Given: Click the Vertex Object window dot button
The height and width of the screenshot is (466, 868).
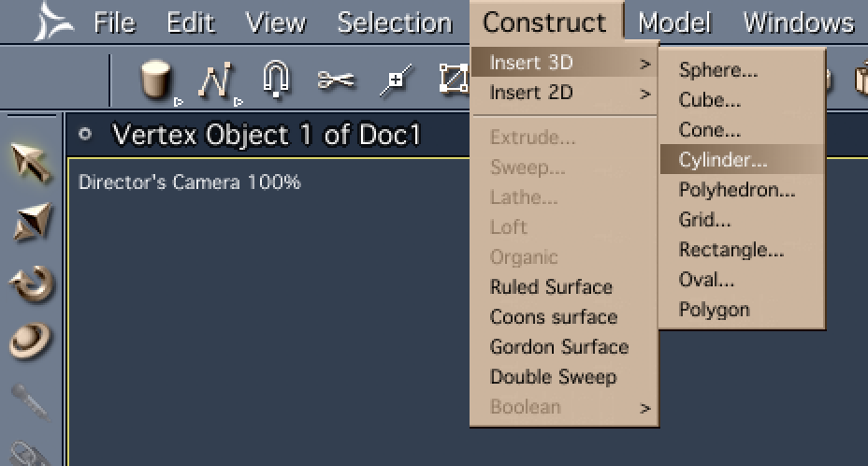Looking at the screenshot, I should [x=86, y=136].
